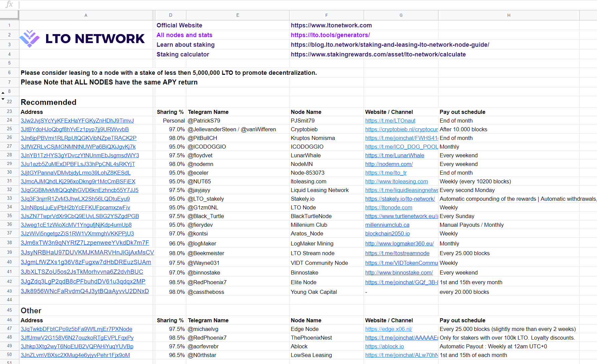Open the https://edge.x06.nl/ link
Viewport: 597px width, 364px height.
tap(389, 329)
